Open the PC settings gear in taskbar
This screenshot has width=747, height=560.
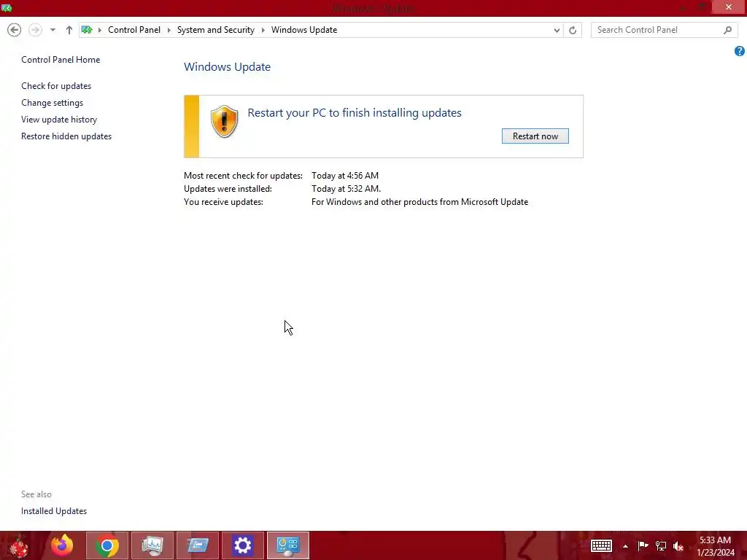242,545
